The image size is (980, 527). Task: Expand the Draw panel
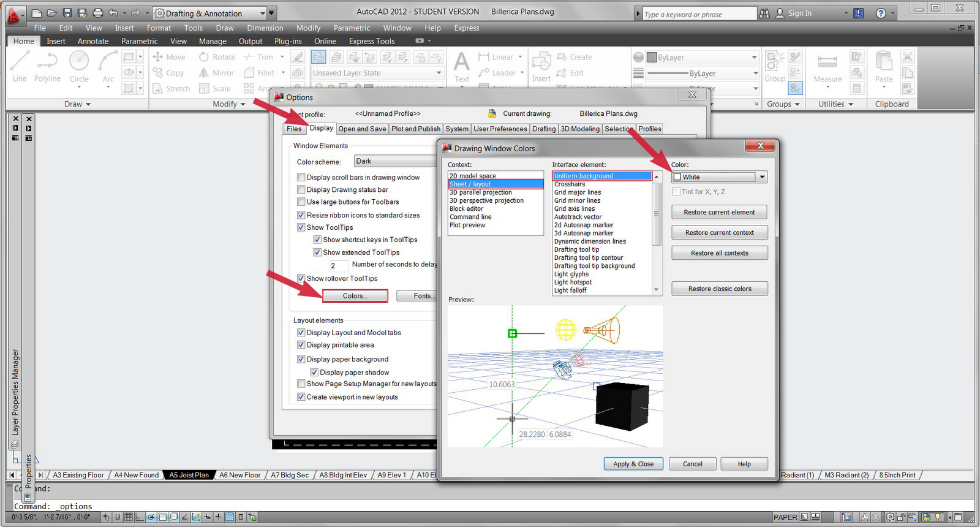pyautogui.click(x=78, y=104)
